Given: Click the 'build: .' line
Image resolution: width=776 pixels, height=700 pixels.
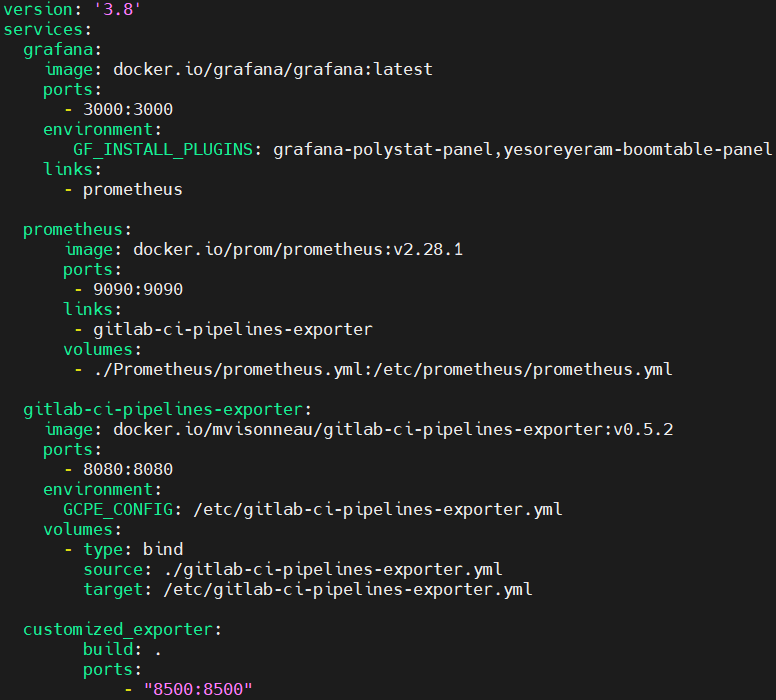Looking at the screenshot, I should 122,650.
